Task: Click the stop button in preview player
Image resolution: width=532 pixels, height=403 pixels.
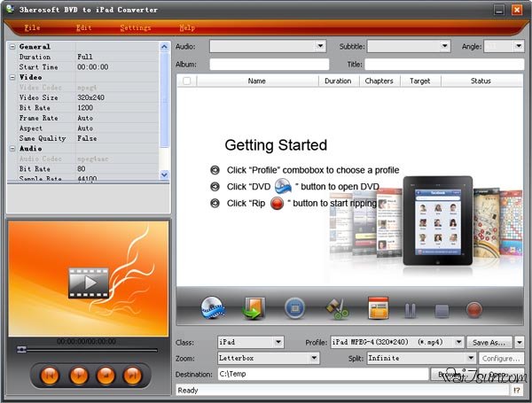Action: tap(106, 376)
